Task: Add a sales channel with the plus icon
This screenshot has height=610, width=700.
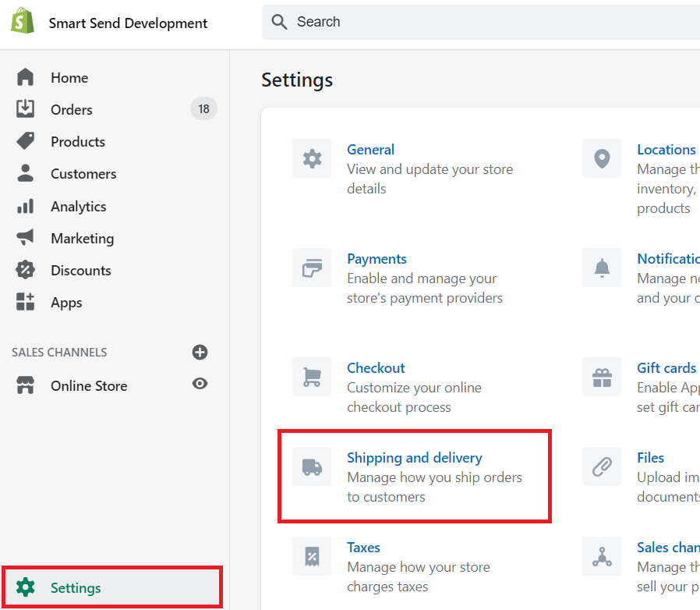Action: click(200, 352)
